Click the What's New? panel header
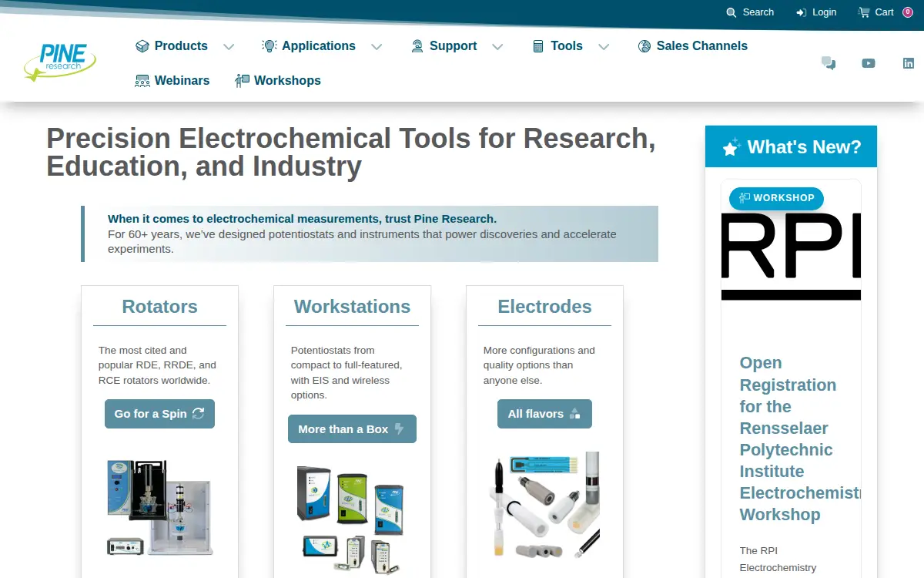The image size is (924, 578). (x=791, y=146)
